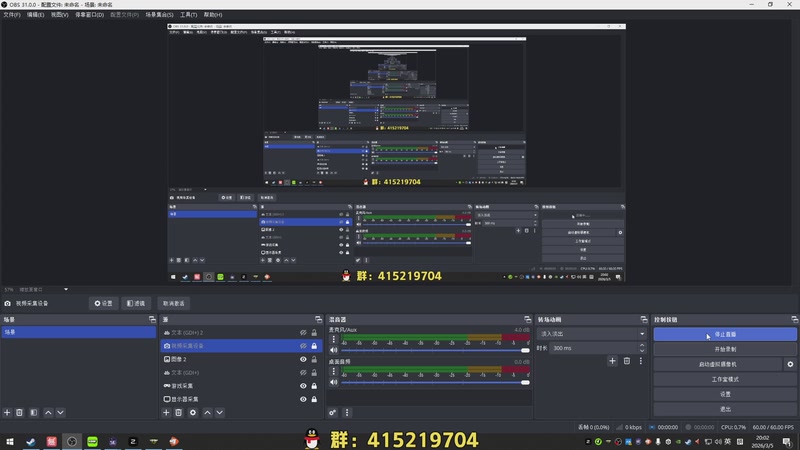Delete the selected scene with trash icon
The width and height of the screenshot is (800, 450).
tap(19, 412)
